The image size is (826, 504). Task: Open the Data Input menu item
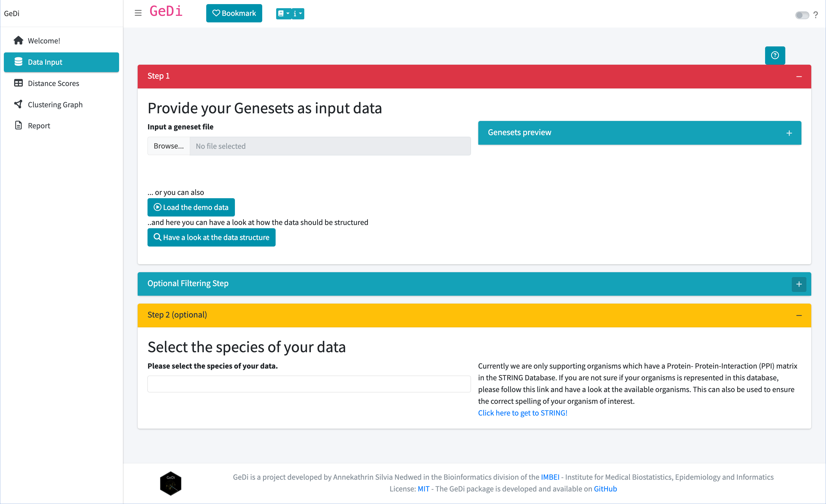[61, 61]
